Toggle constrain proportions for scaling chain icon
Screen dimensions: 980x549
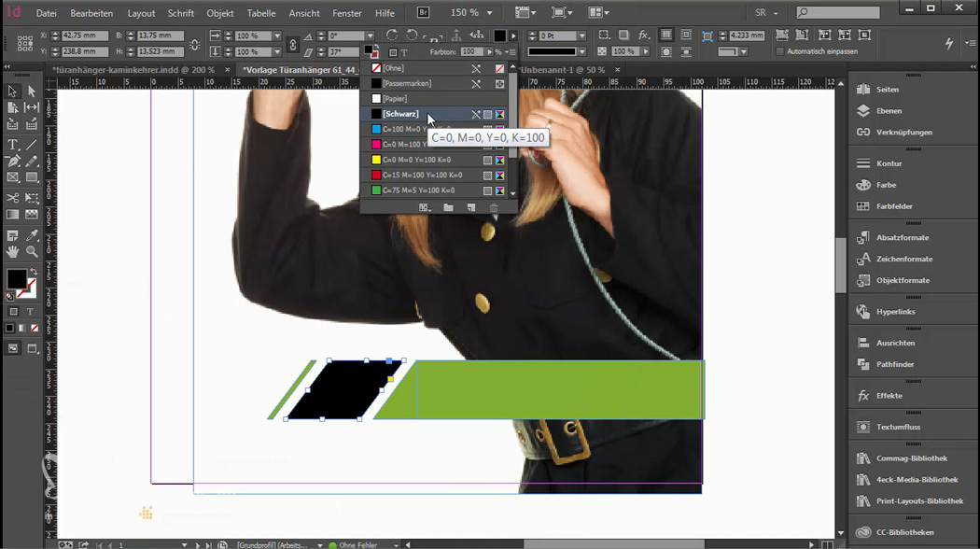tap(292, 44)
